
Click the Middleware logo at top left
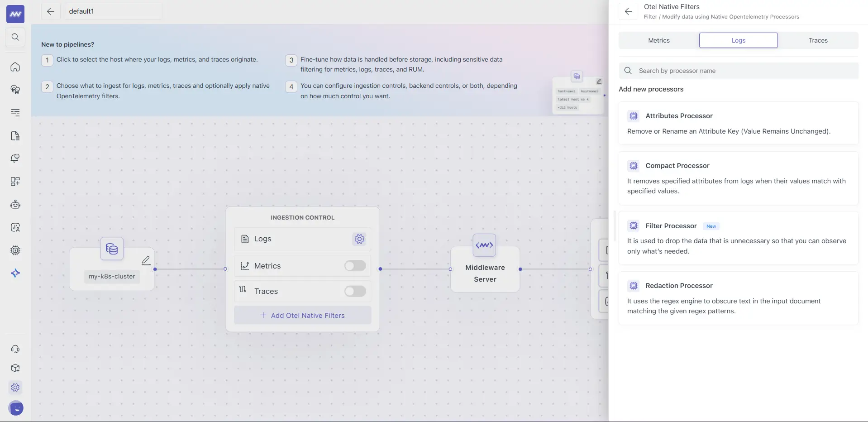15,14
